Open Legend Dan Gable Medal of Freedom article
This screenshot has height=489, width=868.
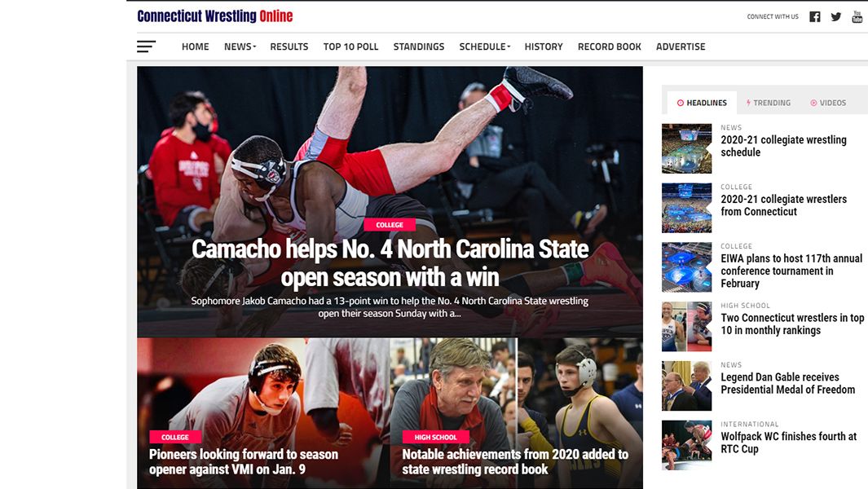click(788, 383)
